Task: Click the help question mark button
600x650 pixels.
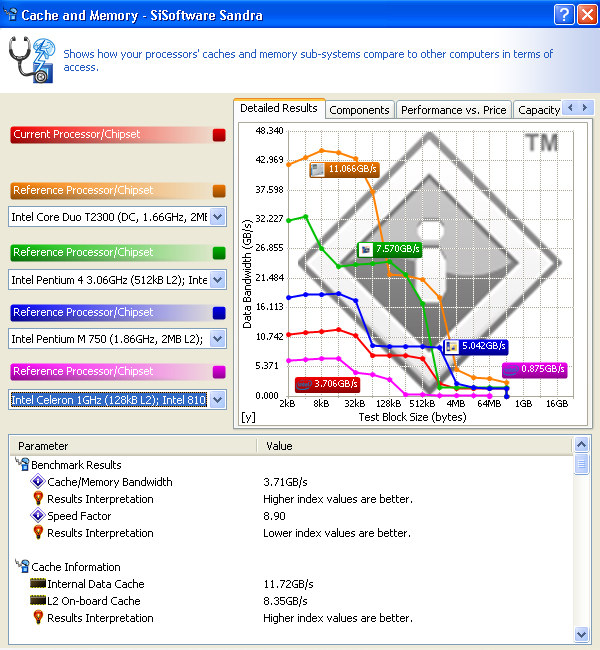Action: tap(564, 15)
